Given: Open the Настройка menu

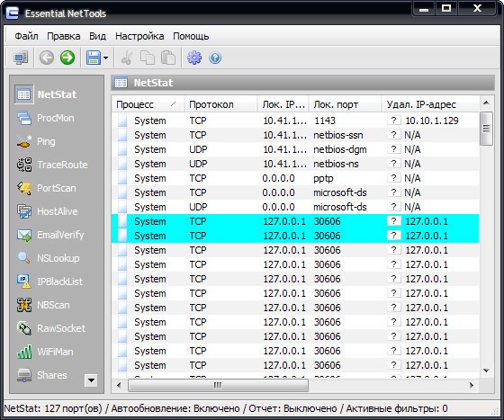Looking at the screenshot, I should [x=139, y=36].
